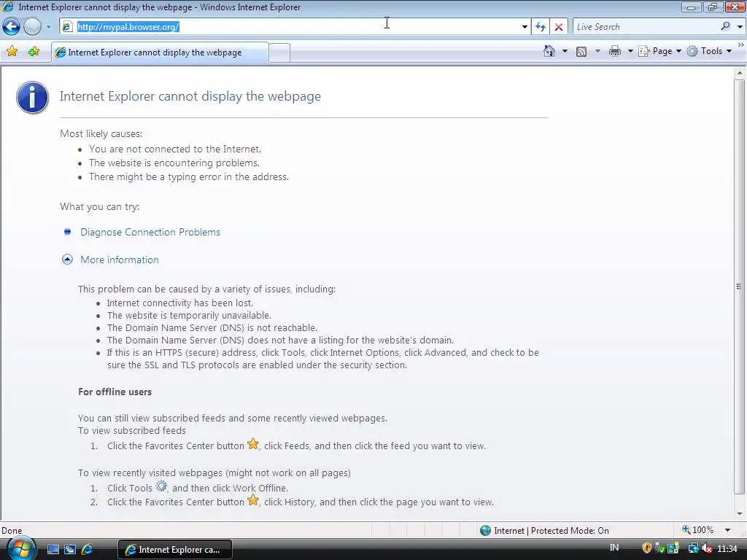This screenshot has height=560, width=747.
Task: Refresh the page with the blue arrows button
Action: (x=541, y=27)
